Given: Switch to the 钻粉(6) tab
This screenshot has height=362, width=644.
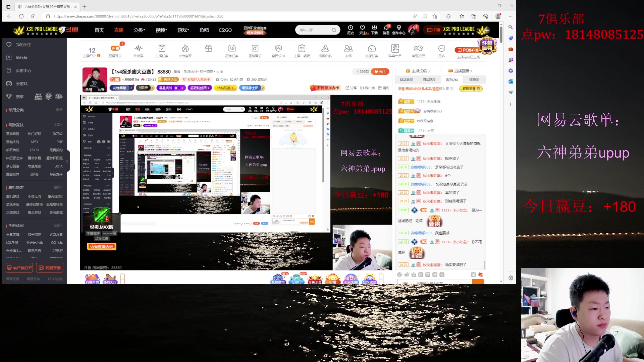Looking at the screenshot, I should point(474,79).
